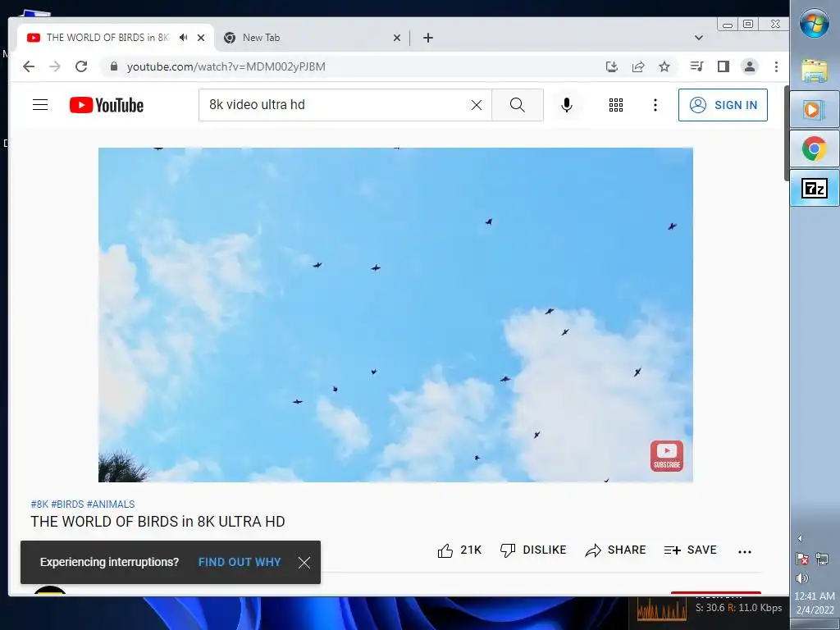840x630 pixels.
Task: Mute the tab via speaker icon
Action: [x=183, y=38]
